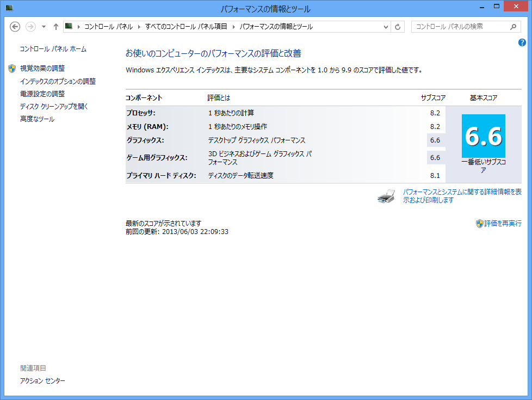Maximize the window
This screenshot has height=400, width=532.
[497, 6]
